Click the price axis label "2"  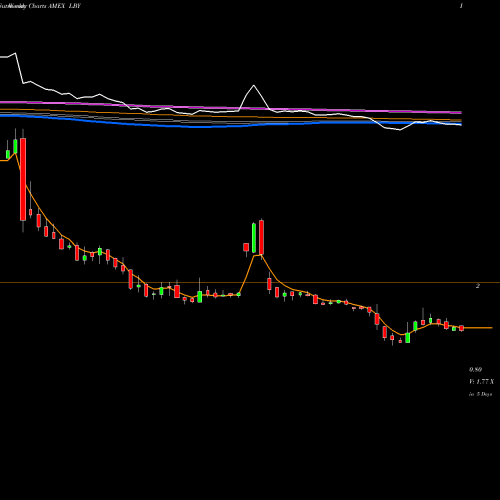(x=478, y=286)
